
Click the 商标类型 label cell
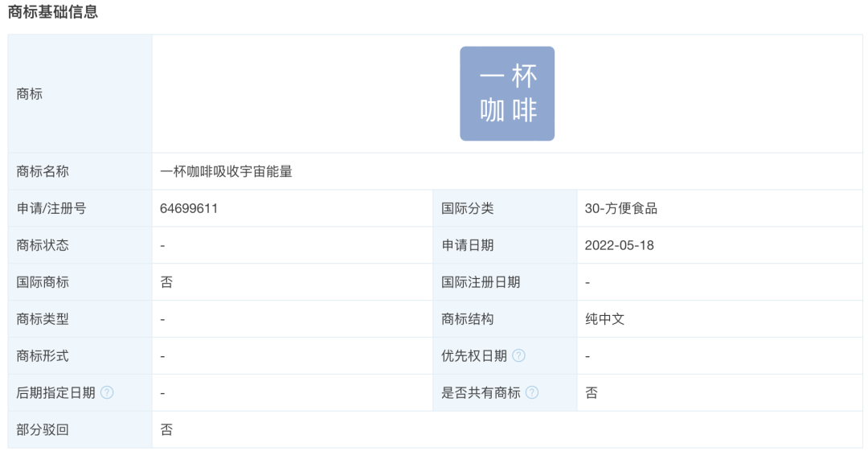[x=43, y=319]
